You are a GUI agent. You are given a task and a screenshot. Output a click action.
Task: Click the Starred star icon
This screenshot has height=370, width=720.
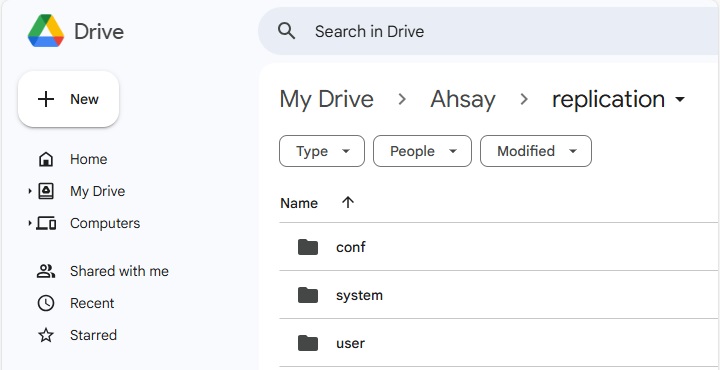pos(46,335)
